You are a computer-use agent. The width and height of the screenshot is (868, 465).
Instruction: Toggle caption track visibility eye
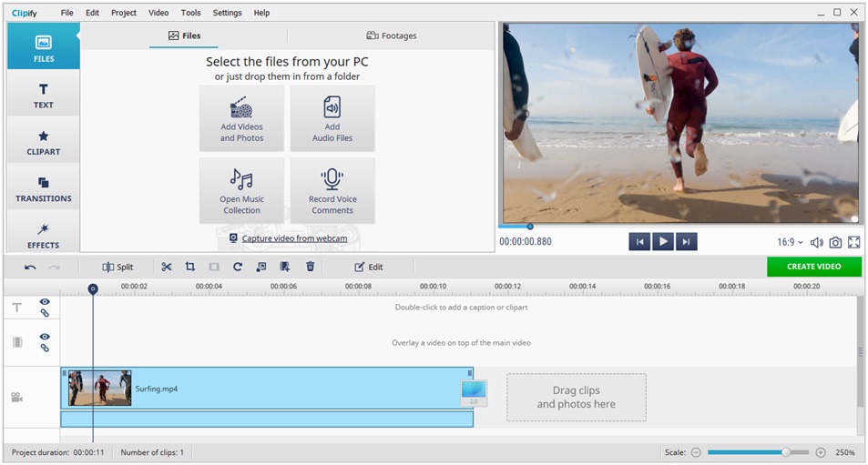45,302
